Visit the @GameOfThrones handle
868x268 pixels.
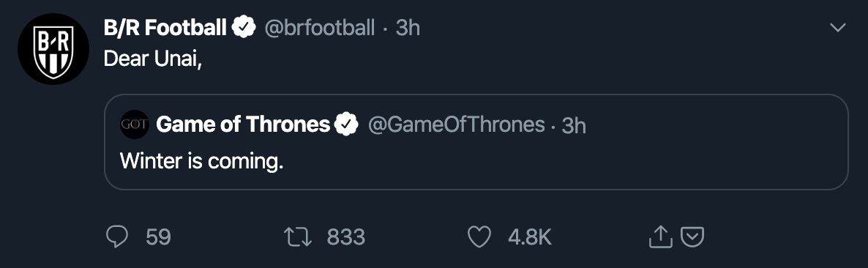pos(456,124)
